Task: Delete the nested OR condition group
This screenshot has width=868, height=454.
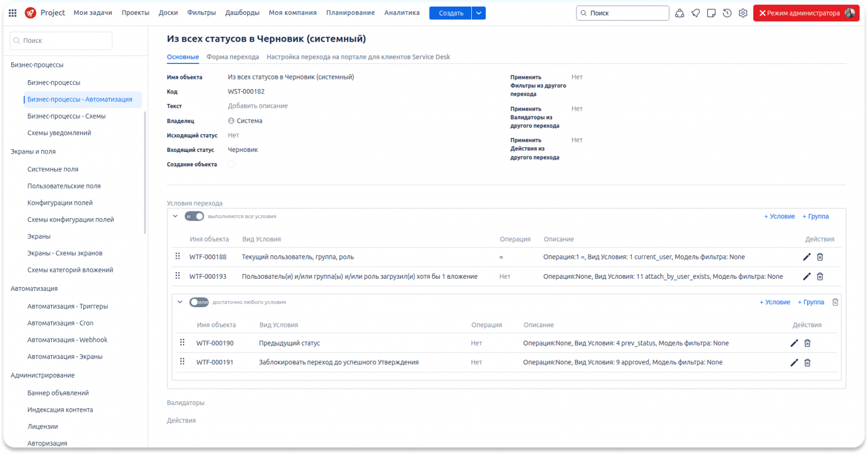Action: pyautogui.click(x=835, y=302)
